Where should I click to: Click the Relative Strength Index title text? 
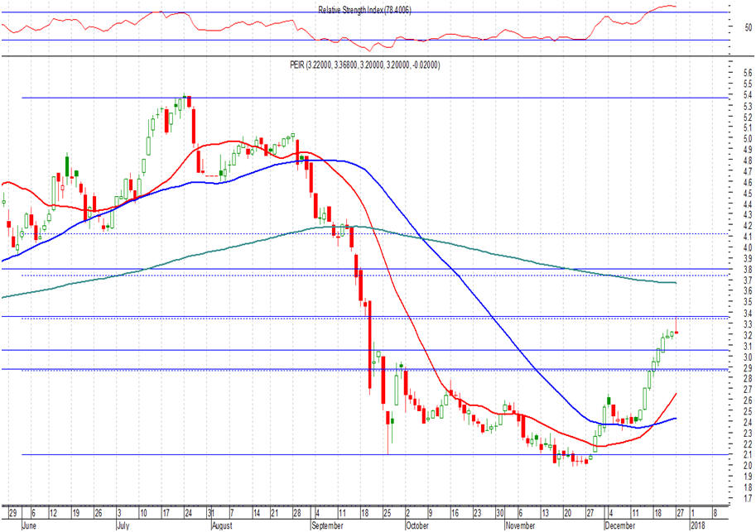pyautogui.click(x=364, y=10)
